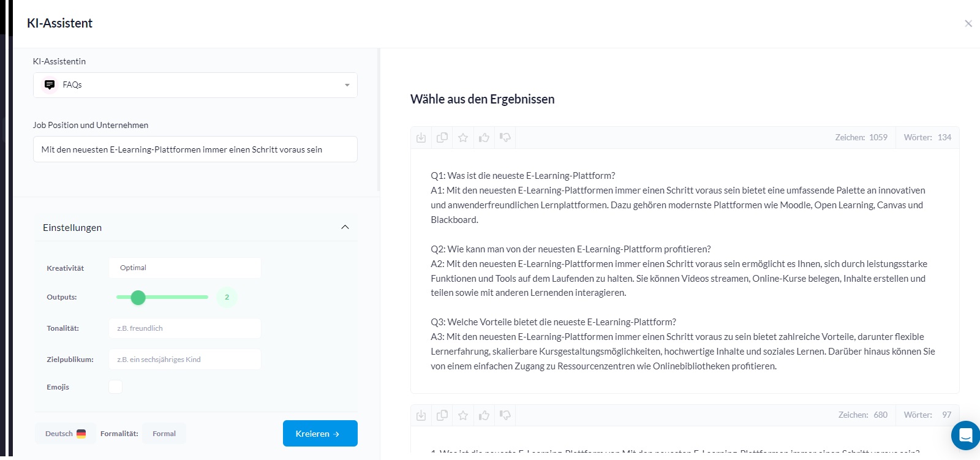Focus the Zielpublikum input field
This screenshot has width=980, height=460.
tap(185, 360)
